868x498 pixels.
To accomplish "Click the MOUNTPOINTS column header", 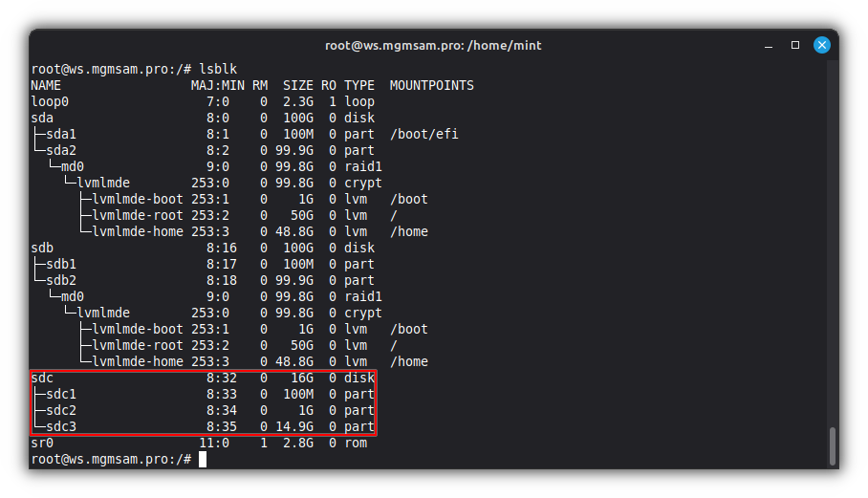I will tap(431, 85).
